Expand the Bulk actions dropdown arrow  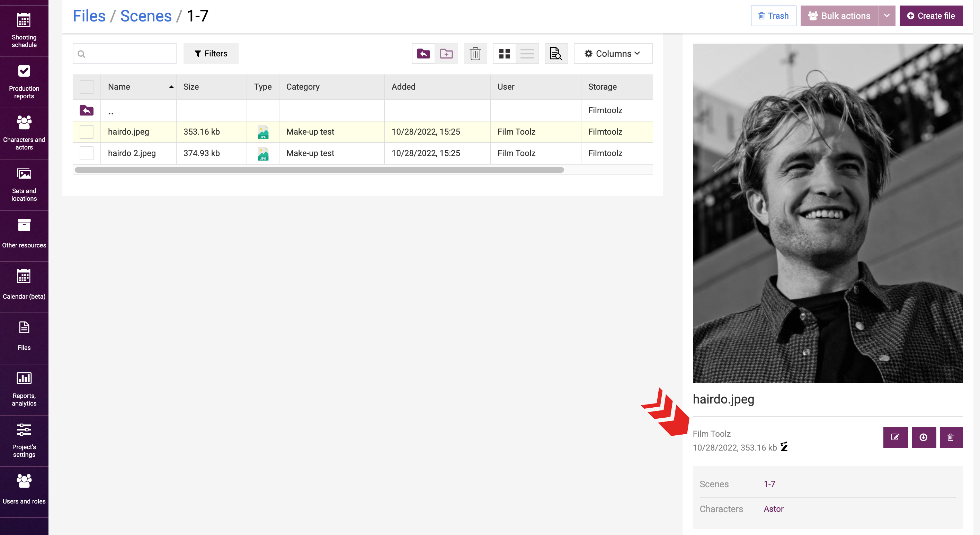tap(887, 16)
